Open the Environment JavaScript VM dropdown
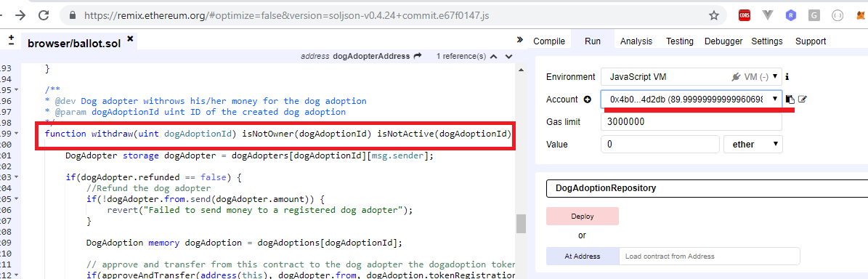 coord(691,76)
